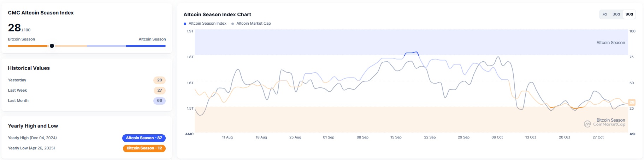
Task: Click the 13 Oct date axis label
Action: tap(530, 137)
